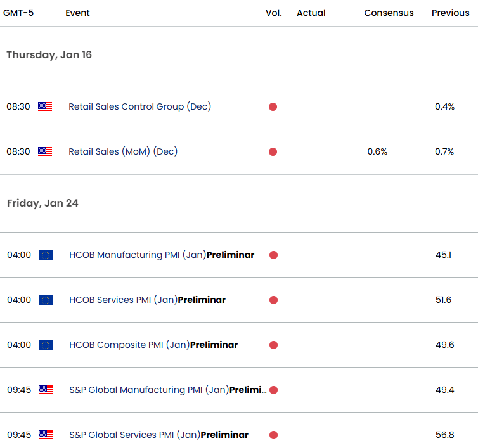The width and height of the screenshot is (478, 448).
Task: Click the Consensus column header
Action: (x=389, y=13)
